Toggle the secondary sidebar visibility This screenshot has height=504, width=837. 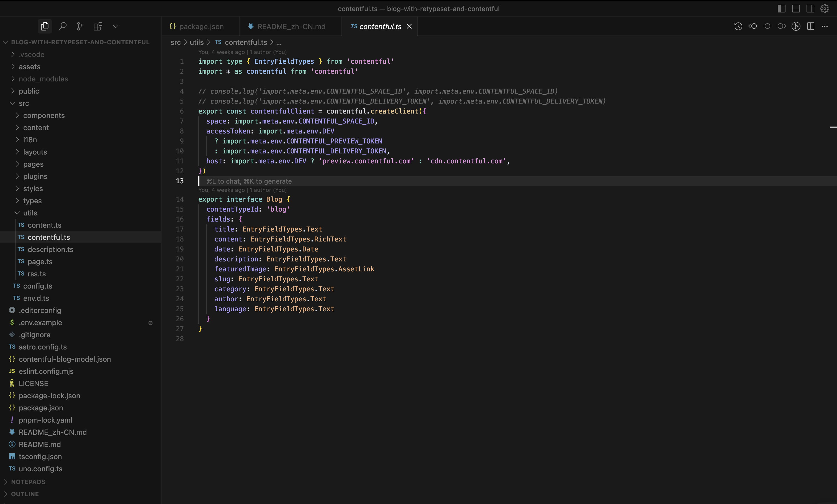[x=810, y=9]
